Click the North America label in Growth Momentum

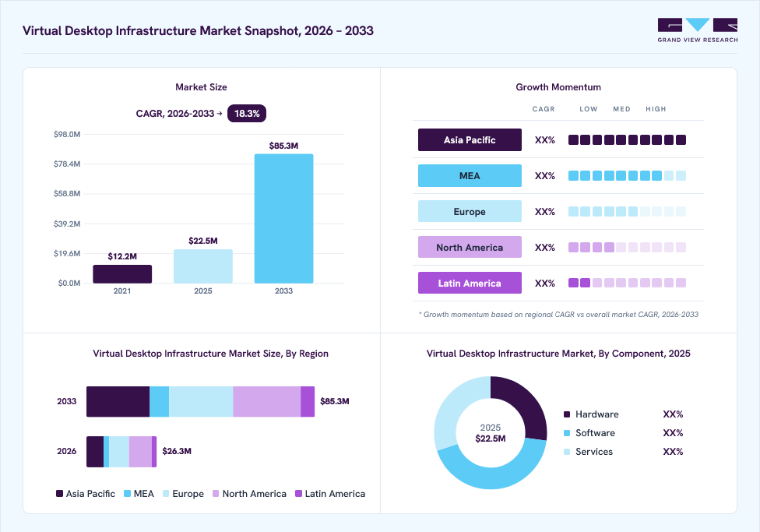(x=470, y=248)
